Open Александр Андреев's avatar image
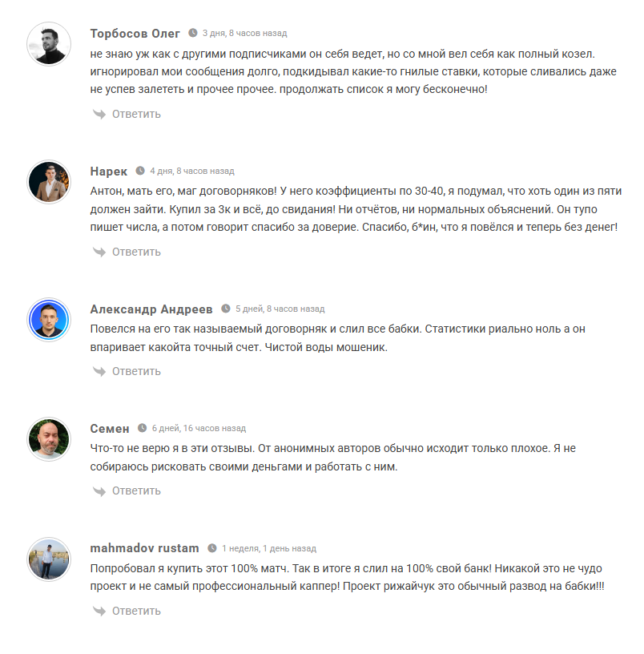Screen dimensions: 644x654 [x=50, y=320]
